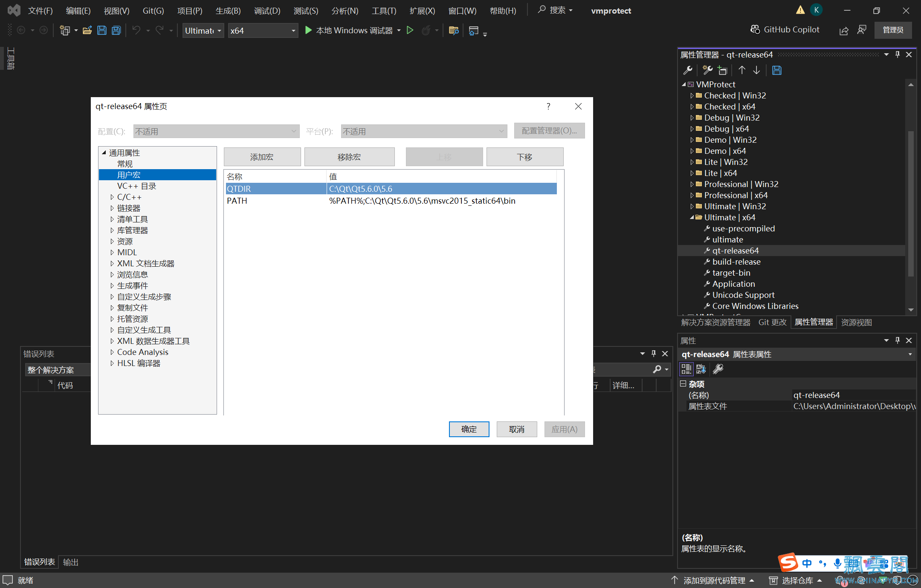Click the 下移 button
921x588 pixels.
524,157
